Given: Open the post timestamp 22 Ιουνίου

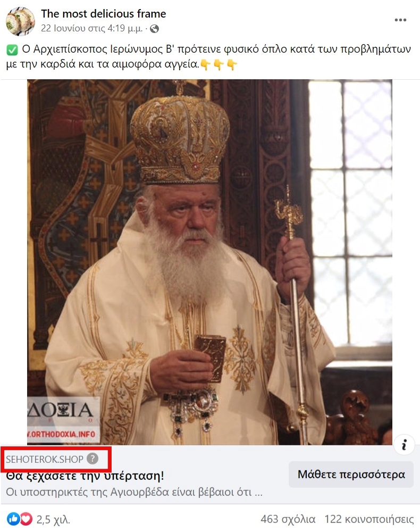Looking at the screenshot, I should (91, 28).
